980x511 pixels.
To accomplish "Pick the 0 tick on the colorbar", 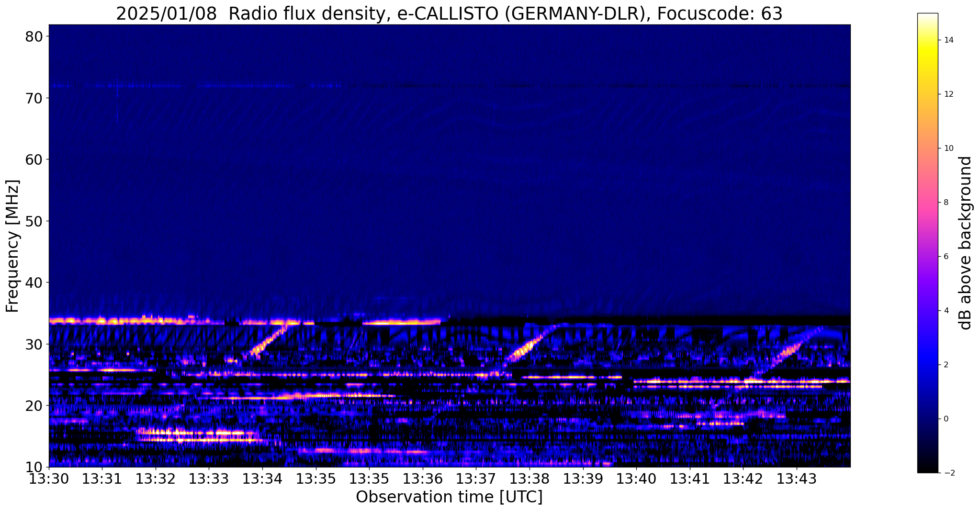I will pyautogui.click(x=946, y=419).
